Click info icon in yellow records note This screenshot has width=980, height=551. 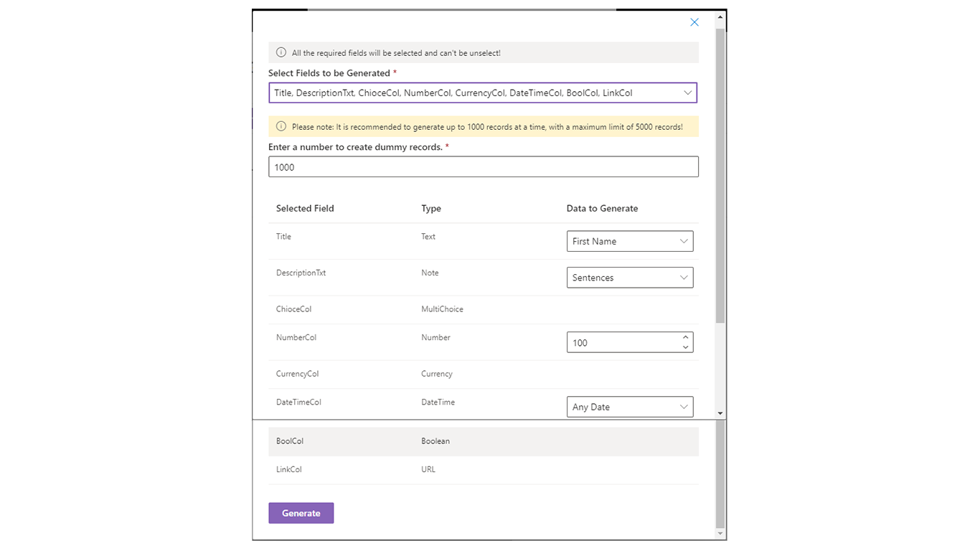281,126
